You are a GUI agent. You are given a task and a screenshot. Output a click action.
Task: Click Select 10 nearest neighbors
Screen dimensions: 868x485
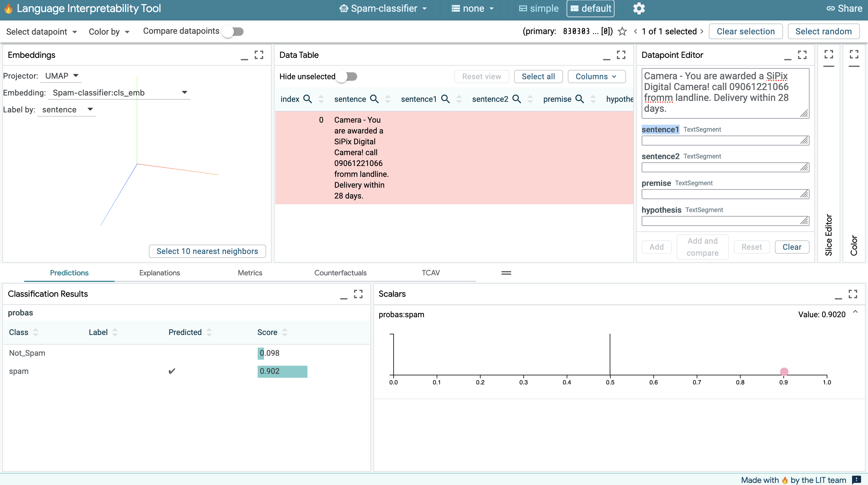pos(207,251)
